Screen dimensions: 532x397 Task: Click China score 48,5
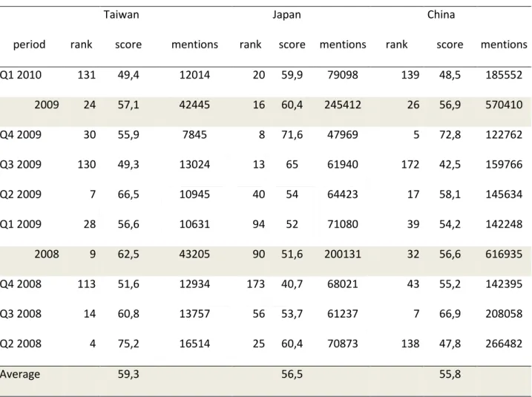coord(450,75)
